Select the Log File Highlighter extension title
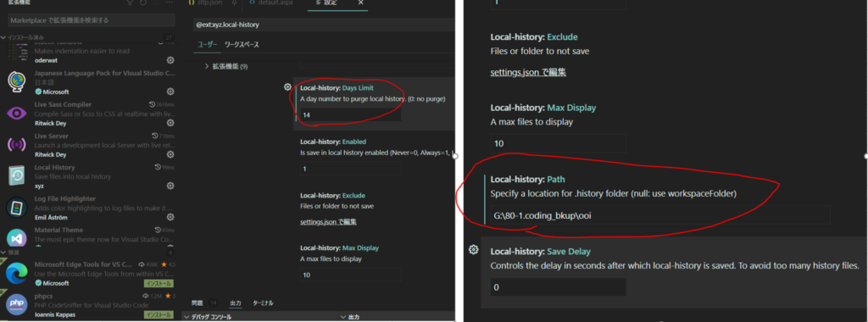 [x=64, y=198]
